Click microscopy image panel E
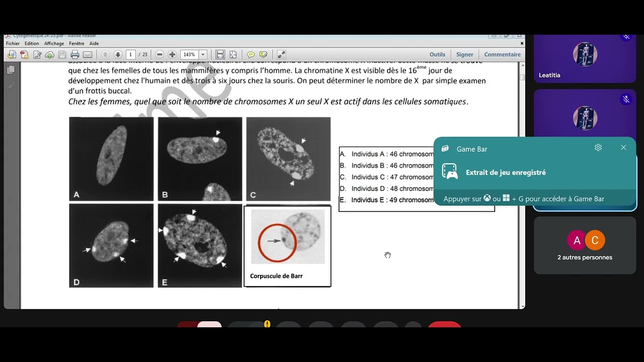644x362 pixels. [x=200, y=245]
